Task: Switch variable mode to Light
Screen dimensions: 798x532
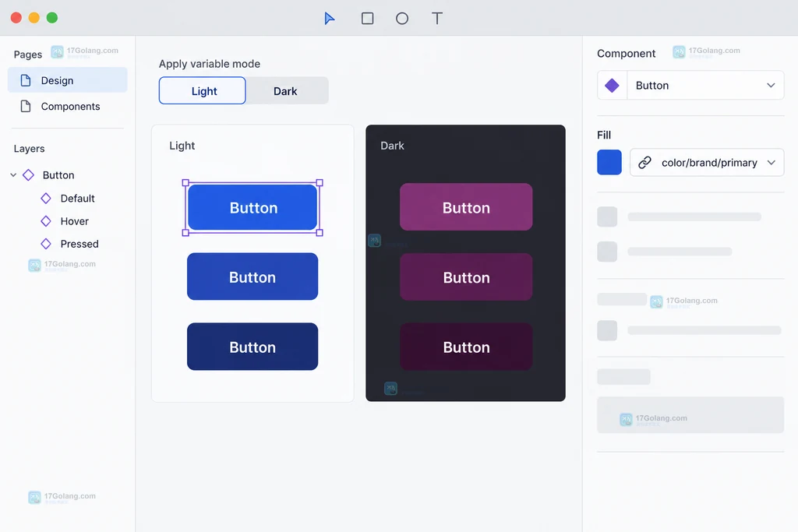Action: point(203,90)
